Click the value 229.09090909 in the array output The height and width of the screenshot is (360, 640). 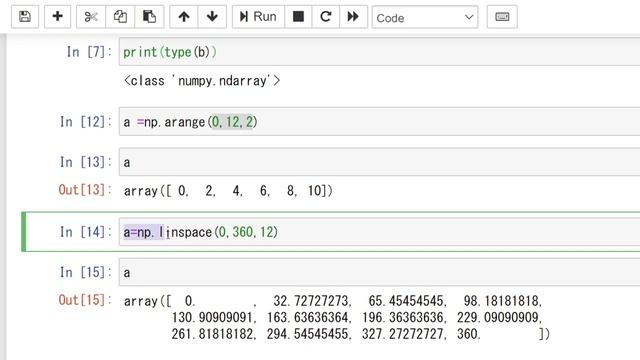(x=499, y=318)
